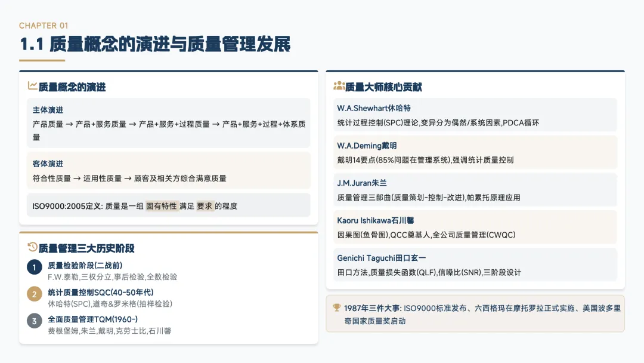This screenshot has height=363, width=644.
Task: Click the 田口方法,质量损失函数(QLF) description line
Action: 429,272
